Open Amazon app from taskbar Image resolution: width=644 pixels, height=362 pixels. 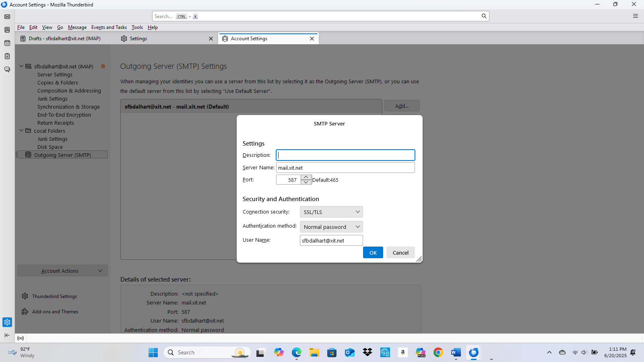(403, 353)
